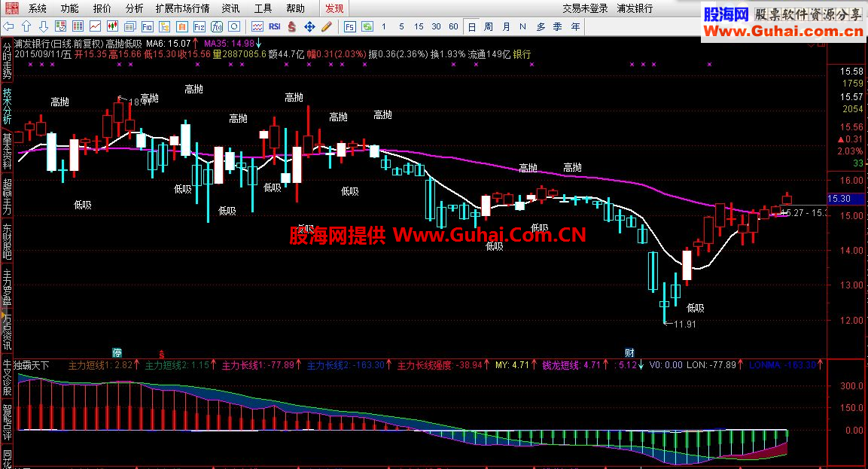The image size is (868, 469).
Task: Select the 季 quarterly period
Action: (x=557, y=26)
